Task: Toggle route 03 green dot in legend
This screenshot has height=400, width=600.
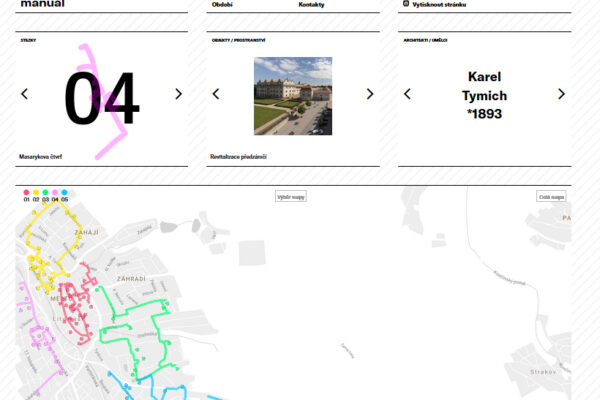Action: [x=46, y=192]
